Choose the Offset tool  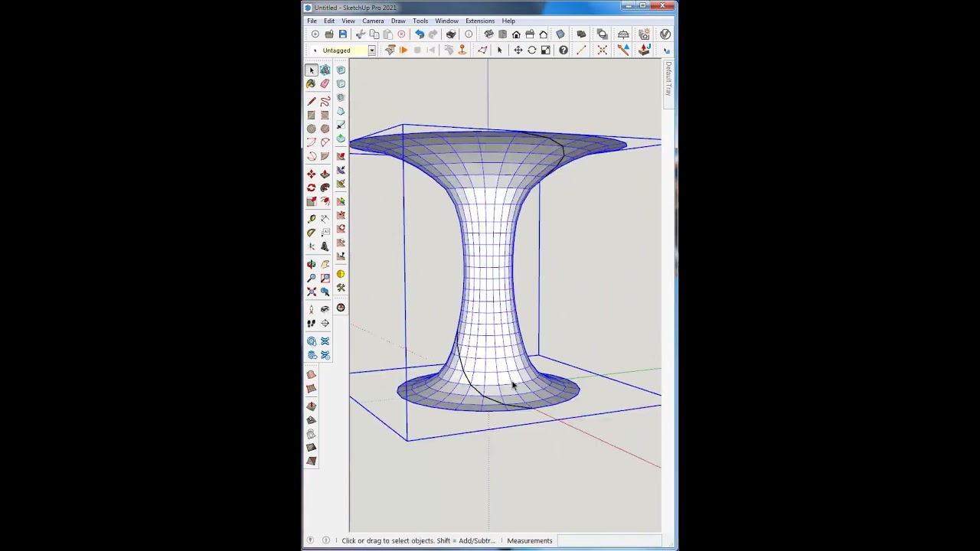click(x=325, y=201)
